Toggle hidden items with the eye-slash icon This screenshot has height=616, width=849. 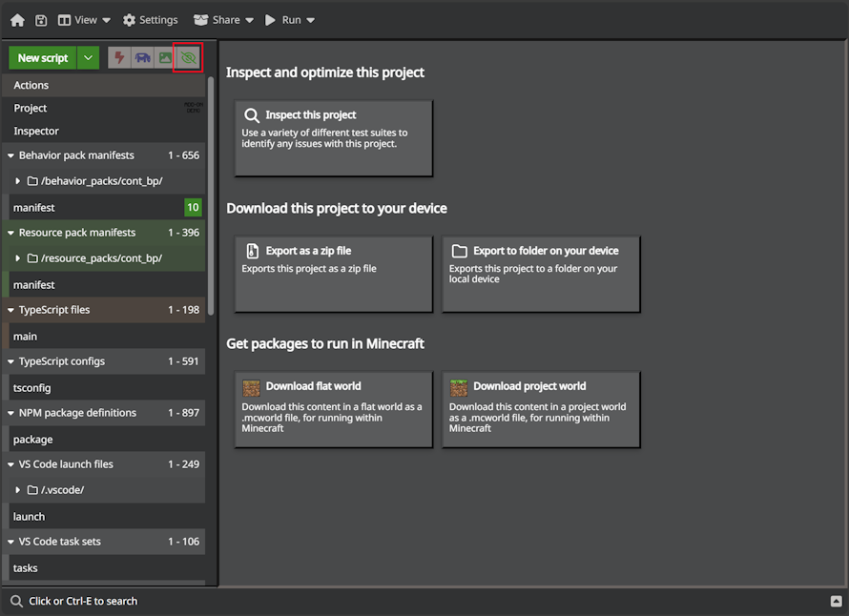point(188,57)
